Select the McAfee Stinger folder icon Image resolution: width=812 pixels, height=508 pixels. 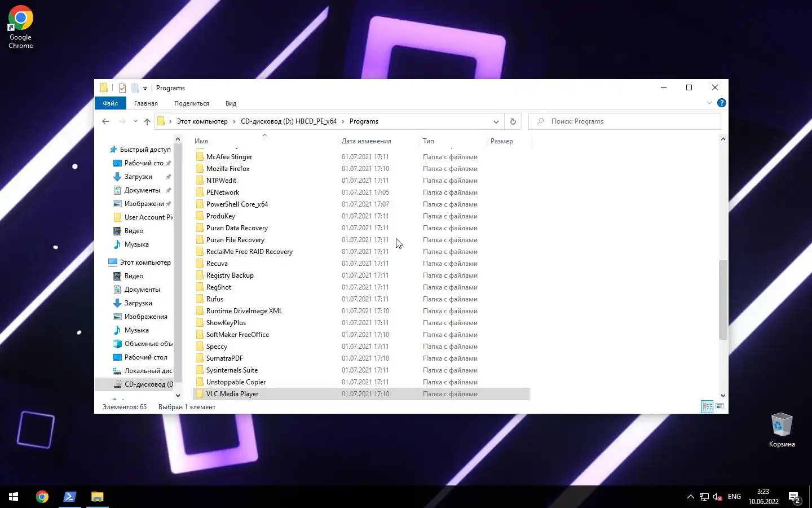click(x=200, y=157)
